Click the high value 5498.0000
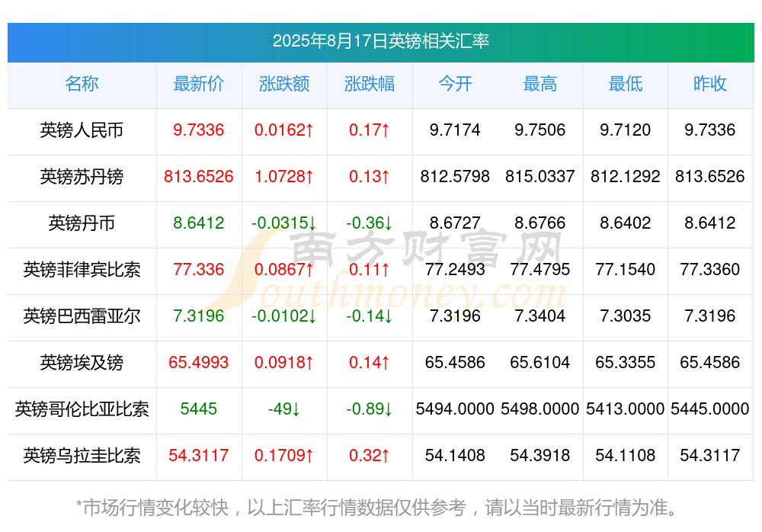This screenshot has height=532, width=762. pyautogui.click(x=540, y=409)
